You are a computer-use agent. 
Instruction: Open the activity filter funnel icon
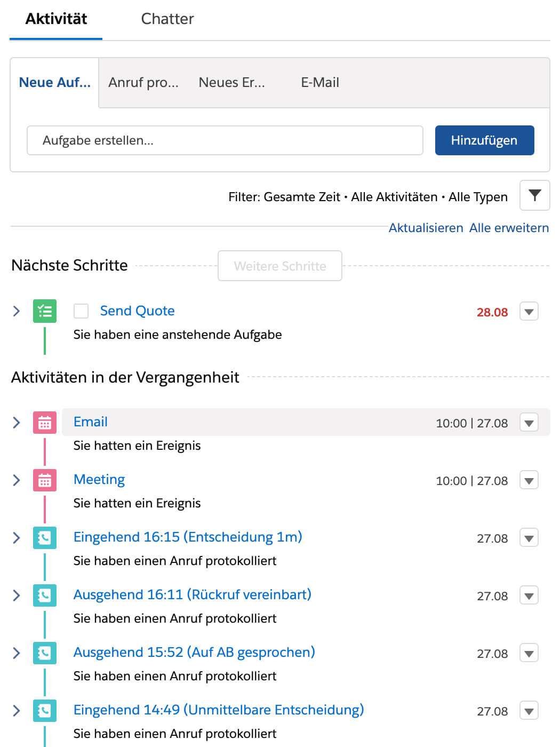tap(534, 195)
